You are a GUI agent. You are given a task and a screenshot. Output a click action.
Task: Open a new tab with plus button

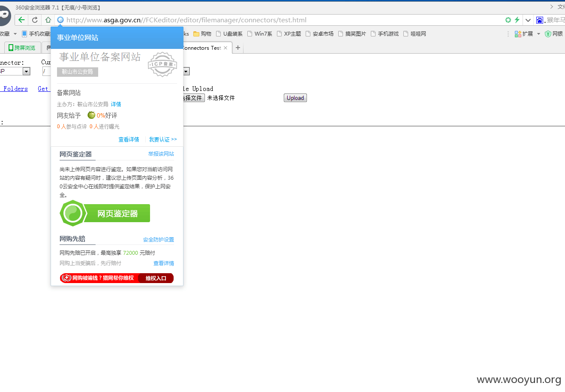[238, 48]
